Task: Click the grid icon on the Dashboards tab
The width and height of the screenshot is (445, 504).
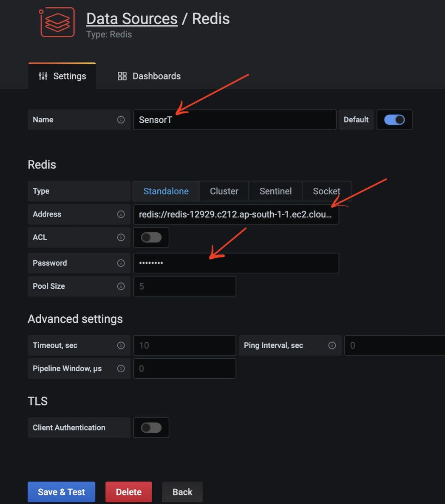Action: [122, 76]
